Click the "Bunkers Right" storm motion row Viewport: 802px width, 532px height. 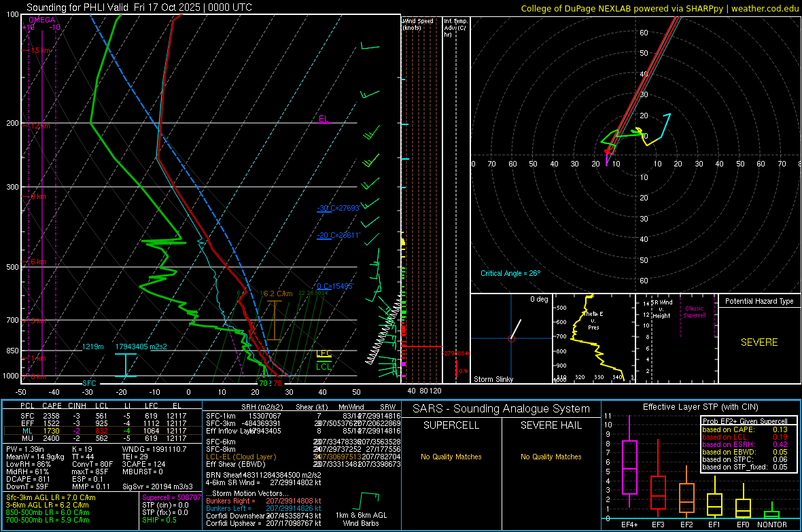(x=264, y=501)
